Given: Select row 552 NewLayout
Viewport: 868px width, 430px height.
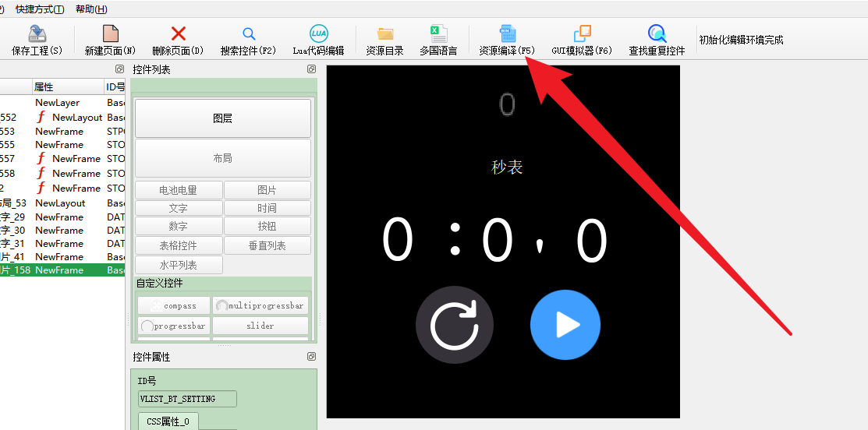Looking at the screenshot, I should 62,117.
